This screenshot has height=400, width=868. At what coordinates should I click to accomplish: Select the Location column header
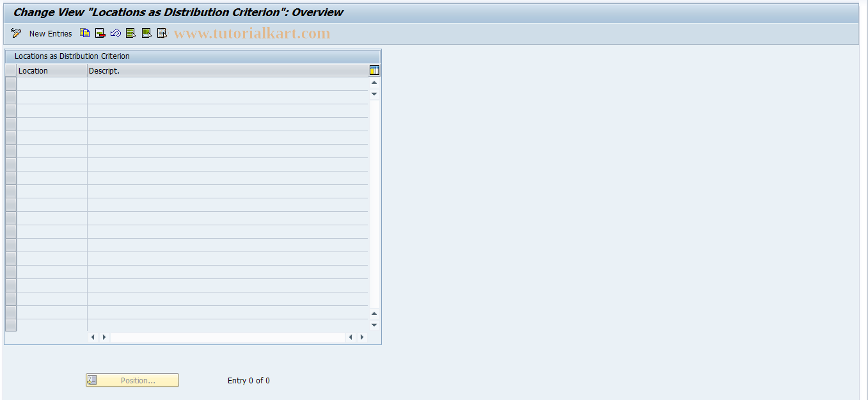coord(52,71)
